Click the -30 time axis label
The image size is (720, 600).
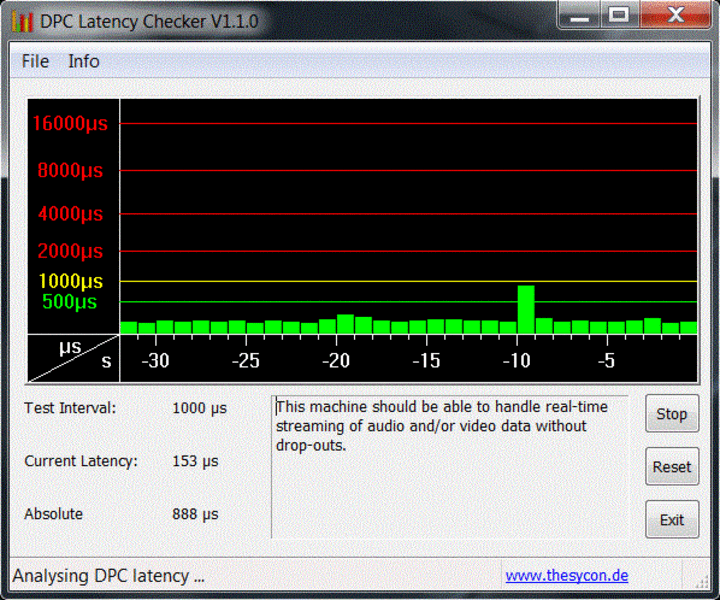pyautogui.click(x=155, y=361)
